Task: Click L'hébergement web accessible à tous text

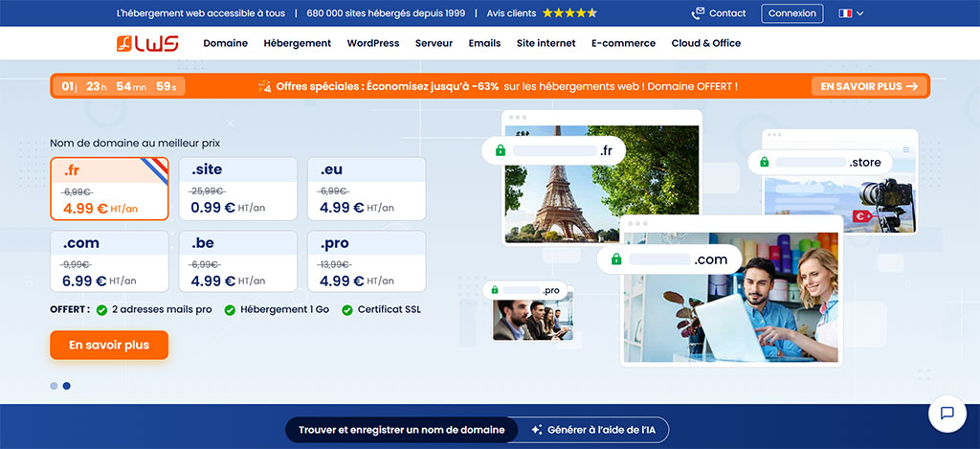Action: 201,13
